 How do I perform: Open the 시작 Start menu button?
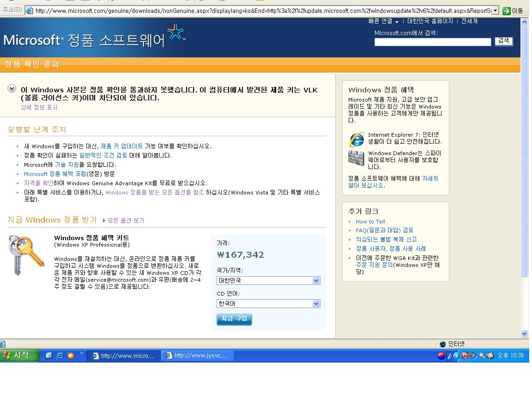point(19,356)
